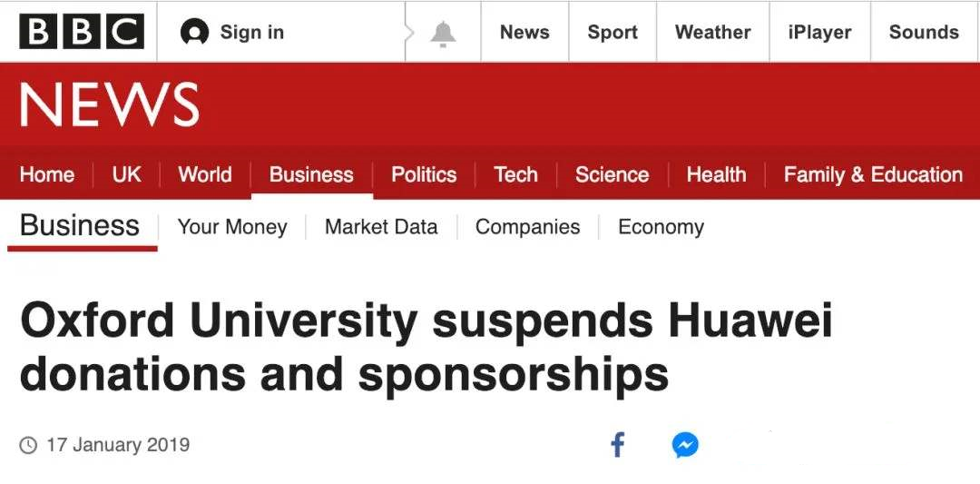
Task: Open the Your Money subsection
Action: [x=232, y=227]
